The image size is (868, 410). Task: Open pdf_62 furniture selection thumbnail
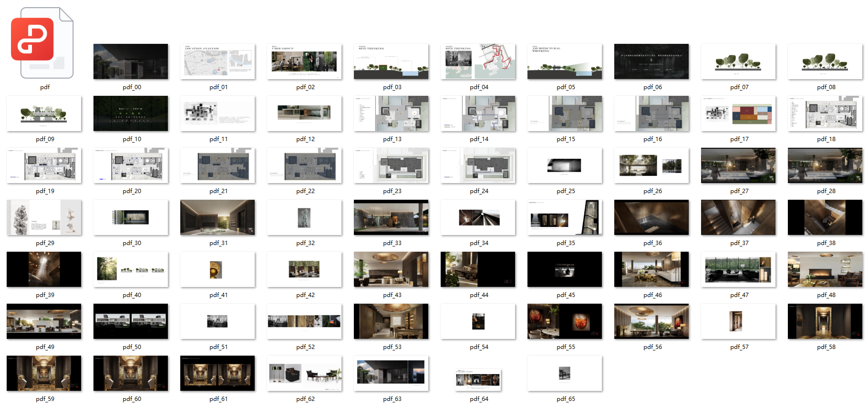(x=304, y=373)
